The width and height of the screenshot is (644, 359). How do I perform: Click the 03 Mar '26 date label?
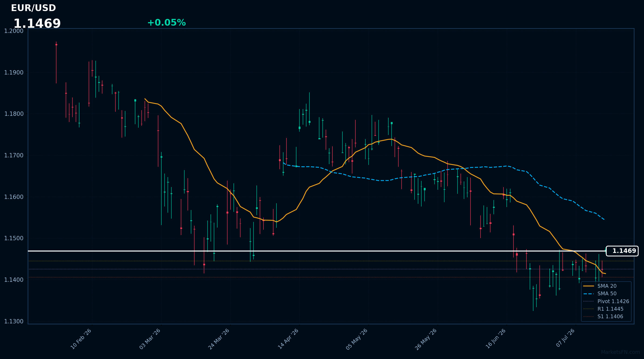coord(150,339)
